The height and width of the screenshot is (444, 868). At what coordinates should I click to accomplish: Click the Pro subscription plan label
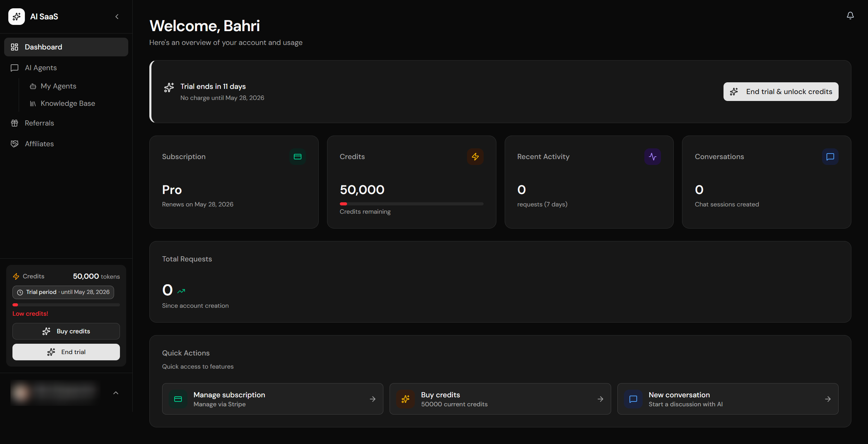point(172,189)
